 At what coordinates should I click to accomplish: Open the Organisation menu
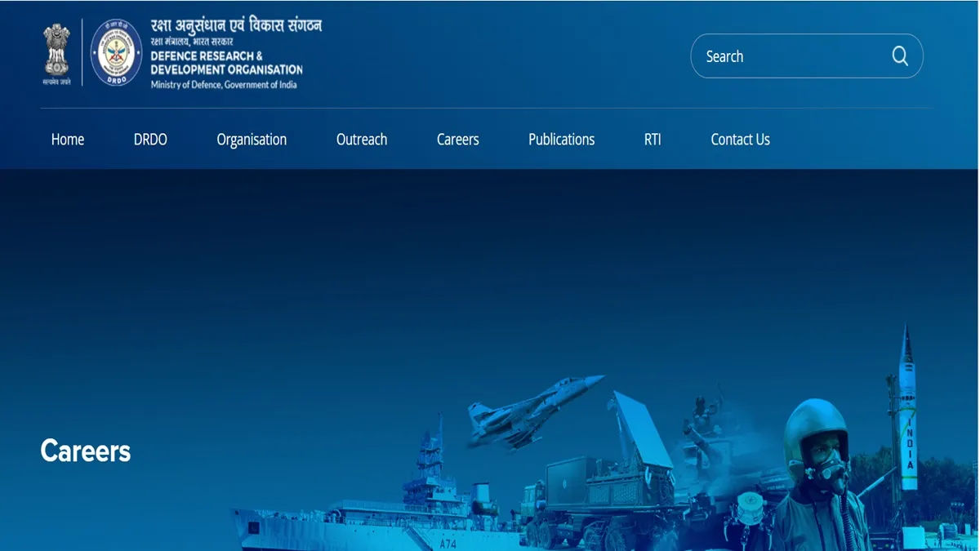tap(252, 140)
